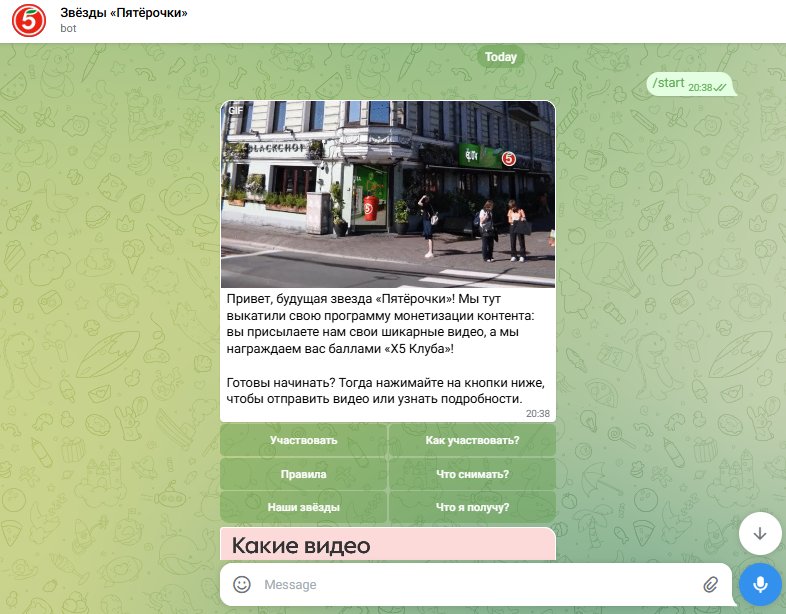Choose the «Что я получу?» button

(x=472, y=507)
